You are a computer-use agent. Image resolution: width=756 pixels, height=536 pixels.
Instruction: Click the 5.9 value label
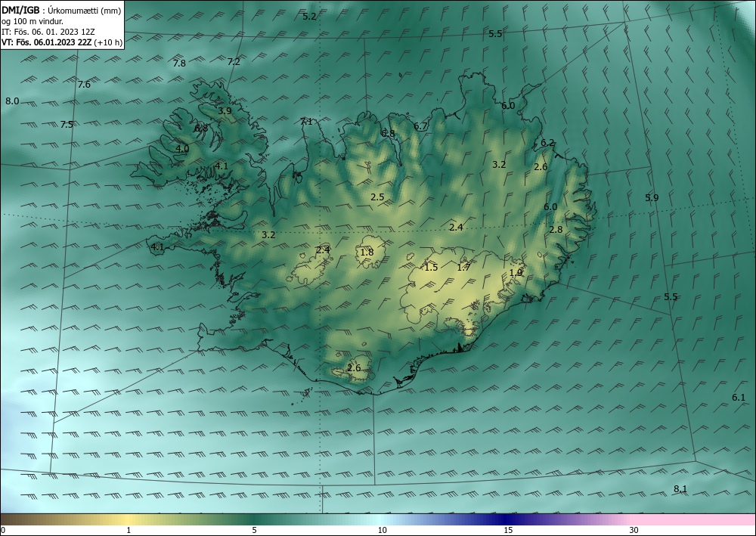[x=652, y=197]
